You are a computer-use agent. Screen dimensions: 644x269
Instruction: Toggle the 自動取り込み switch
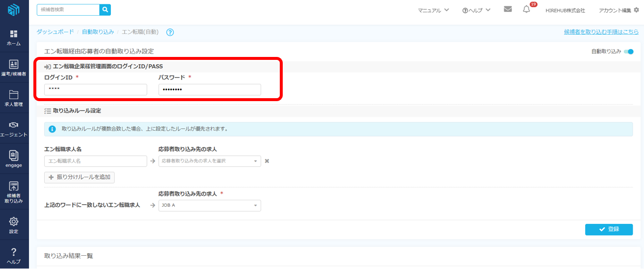pos(628,52)
